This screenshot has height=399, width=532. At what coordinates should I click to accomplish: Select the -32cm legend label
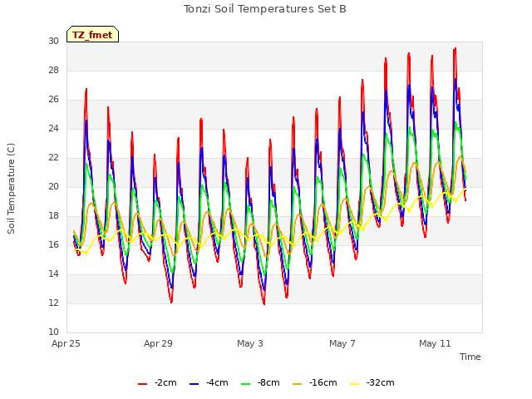[381, 383]
